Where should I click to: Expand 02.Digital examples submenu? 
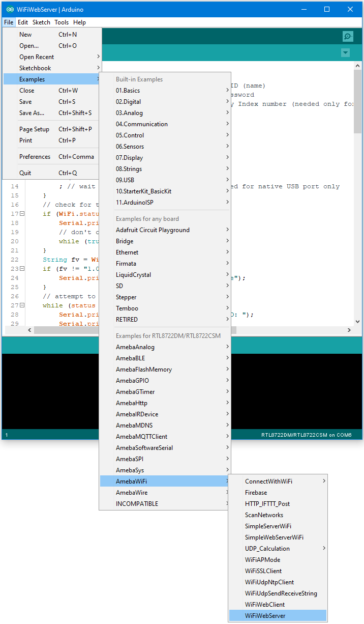(x=165, y=102)
